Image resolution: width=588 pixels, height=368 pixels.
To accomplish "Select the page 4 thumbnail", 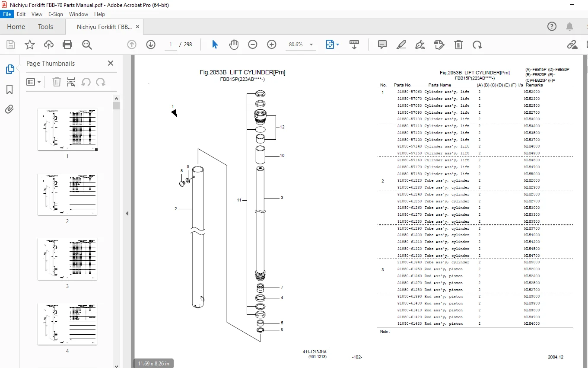I will click(x=67, y=324).
